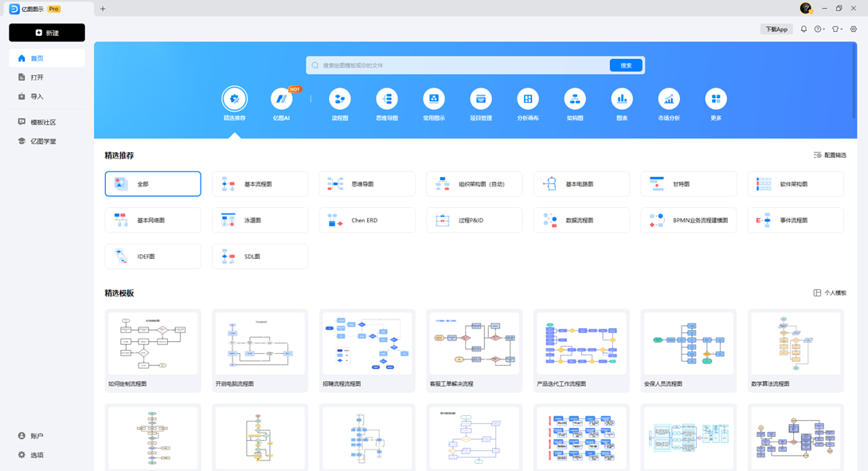Open 亿图学堂 from the sidebar
The width and height of the screenshot is (868, 471).
click(43, 141)
